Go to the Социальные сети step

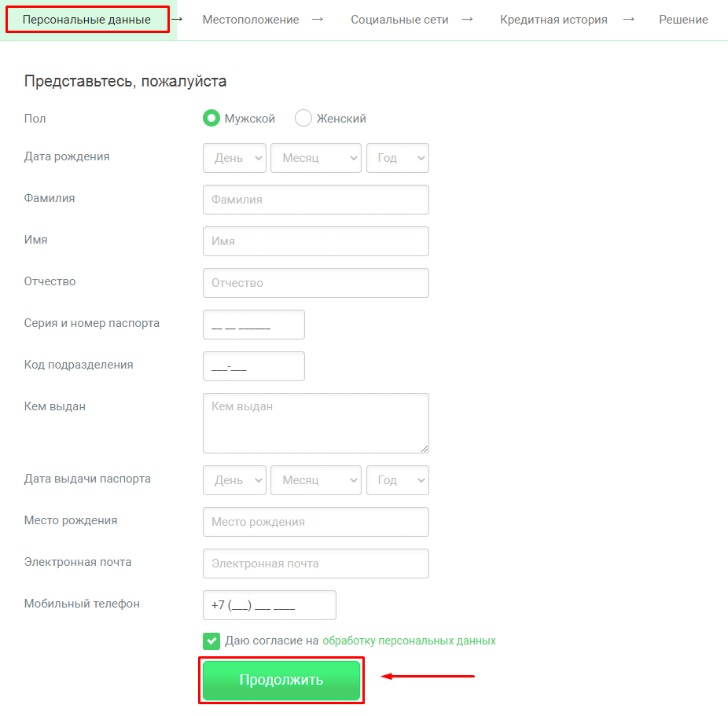coord(399,20)
